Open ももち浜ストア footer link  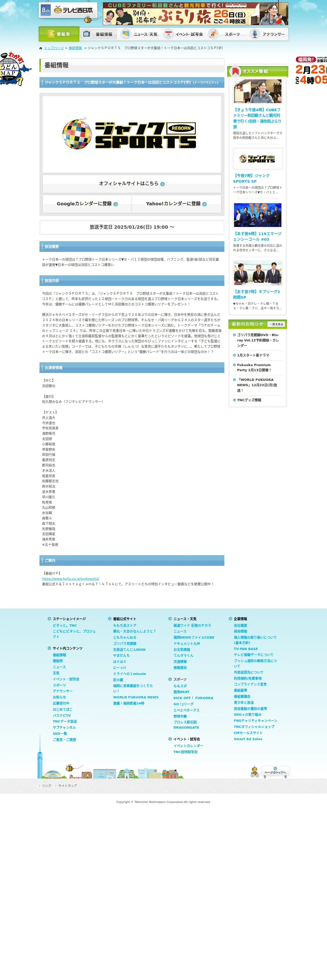pyautogui.click(x=125, y=625)
